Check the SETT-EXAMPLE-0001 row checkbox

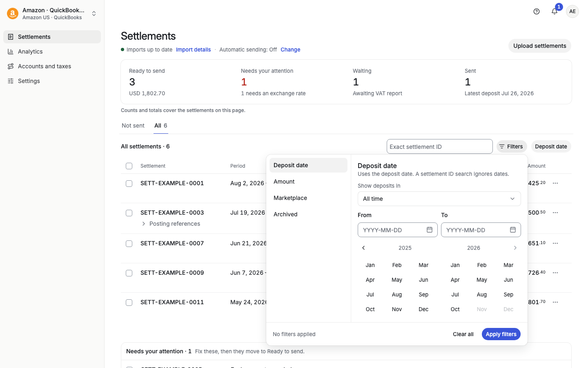click(129, 184)
